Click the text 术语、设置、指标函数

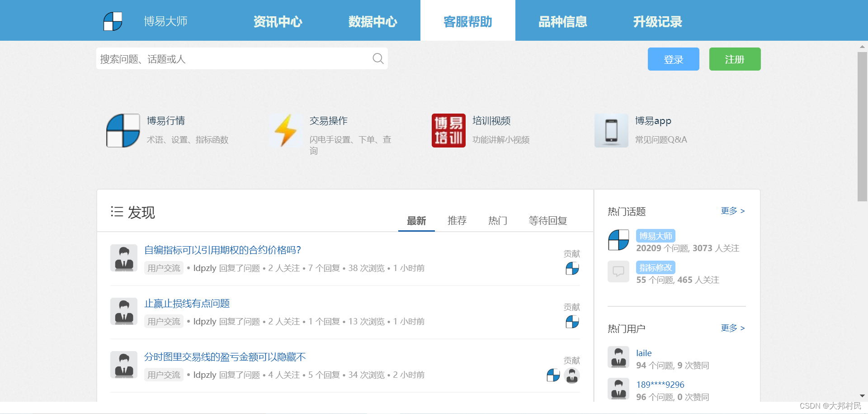click(188, 140)
